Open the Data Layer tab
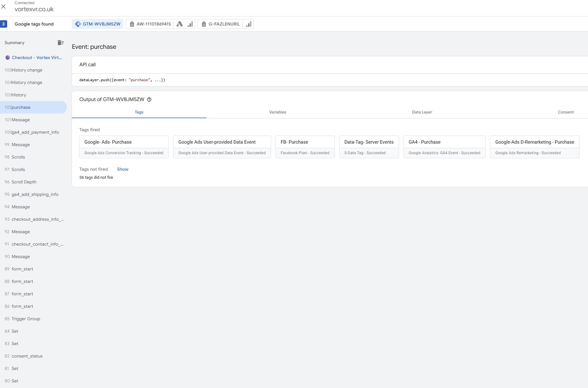 (422, 112)
